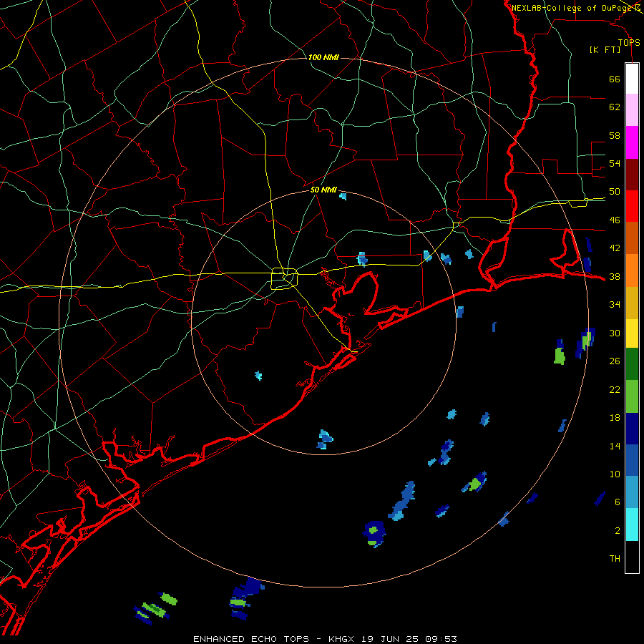This screenshot has height=644, width=644.
Task: Click the 50 NMI range ring label
Action: [323, 190]
